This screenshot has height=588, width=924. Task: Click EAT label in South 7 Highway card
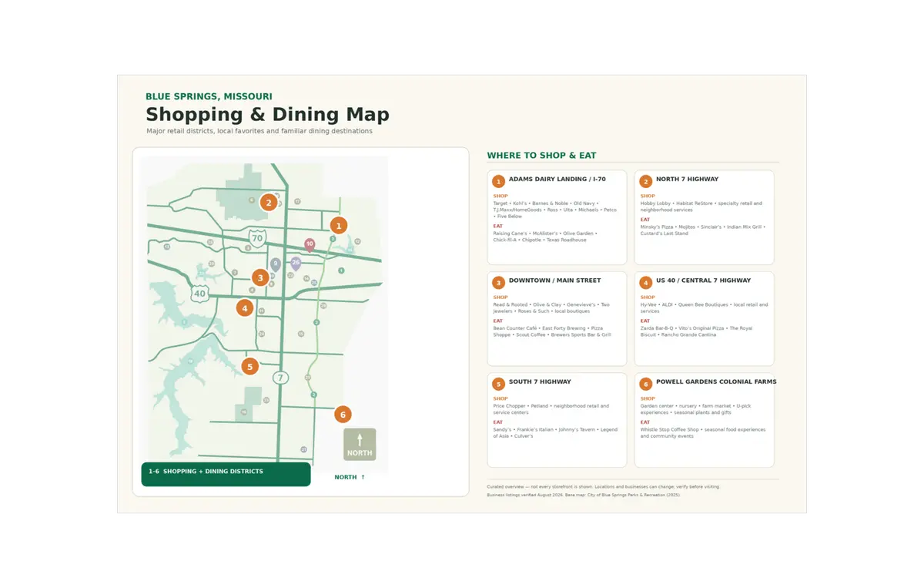[x=498, y=422]
